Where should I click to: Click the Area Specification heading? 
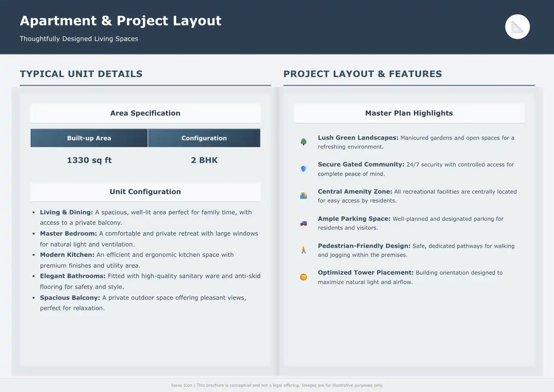[x=145, y=113]
